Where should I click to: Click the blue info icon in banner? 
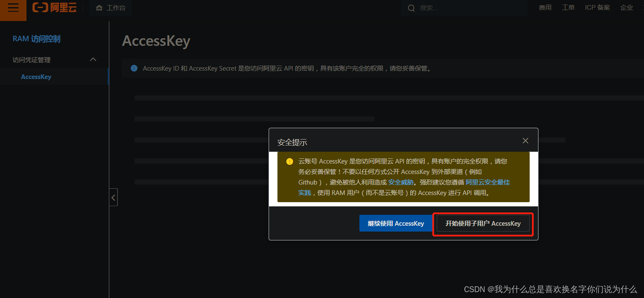click(134, 68)
